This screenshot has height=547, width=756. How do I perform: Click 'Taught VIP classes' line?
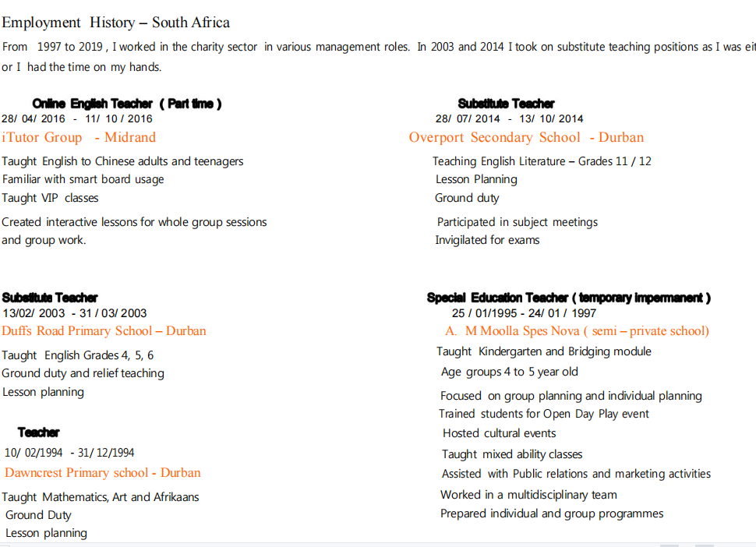point(50,198)
